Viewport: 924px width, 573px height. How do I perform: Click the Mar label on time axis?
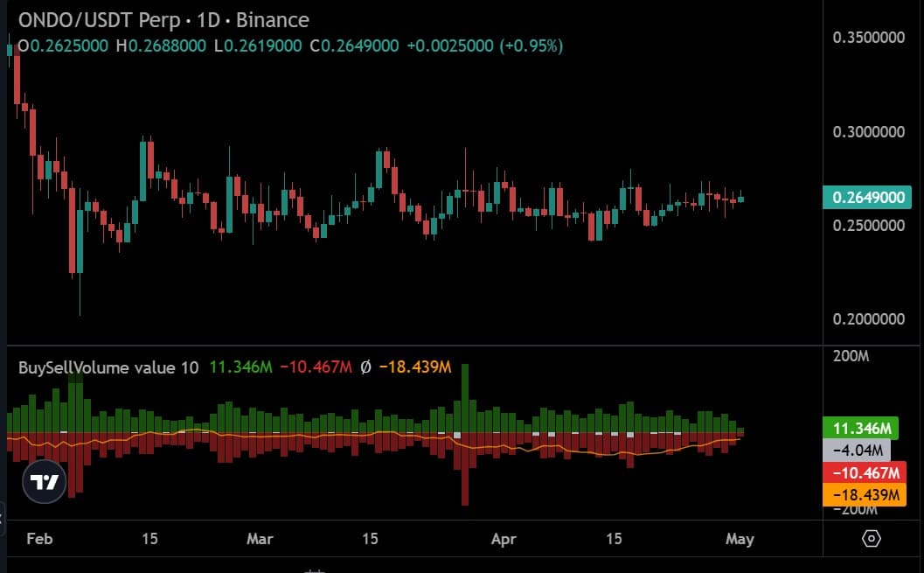click(x=260, y=539)
